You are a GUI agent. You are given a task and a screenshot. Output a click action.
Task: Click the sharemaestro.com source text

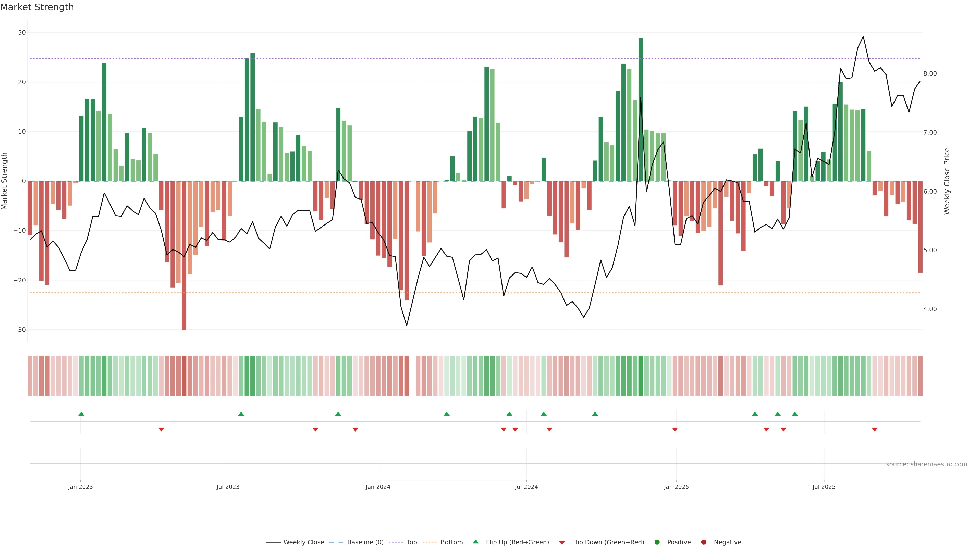coord(926,464)
